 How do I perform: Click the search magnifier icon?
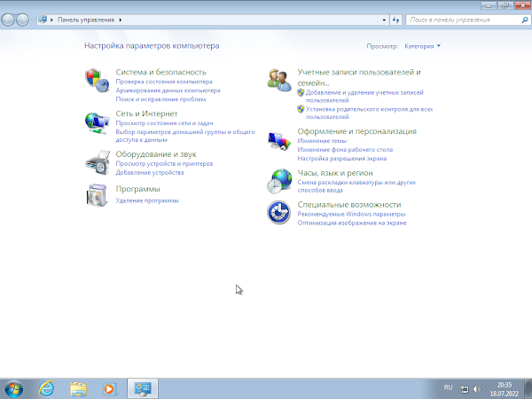tap(525, 20)
